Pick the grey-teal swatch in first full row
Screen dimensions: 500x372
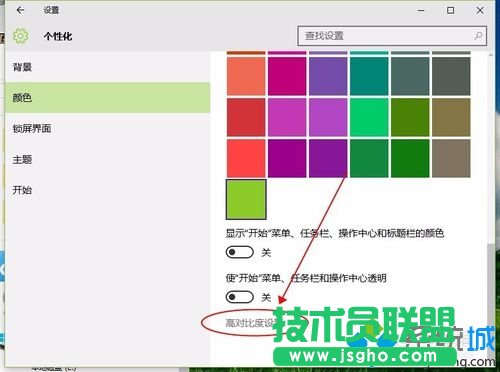point(410,76)
